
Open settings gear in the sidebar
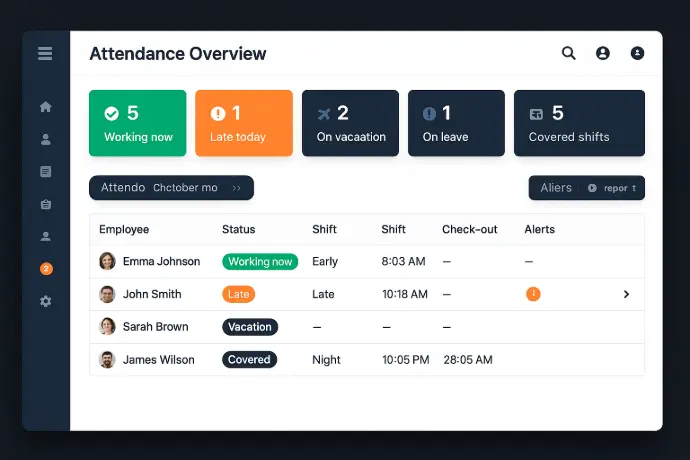[45, 301]
